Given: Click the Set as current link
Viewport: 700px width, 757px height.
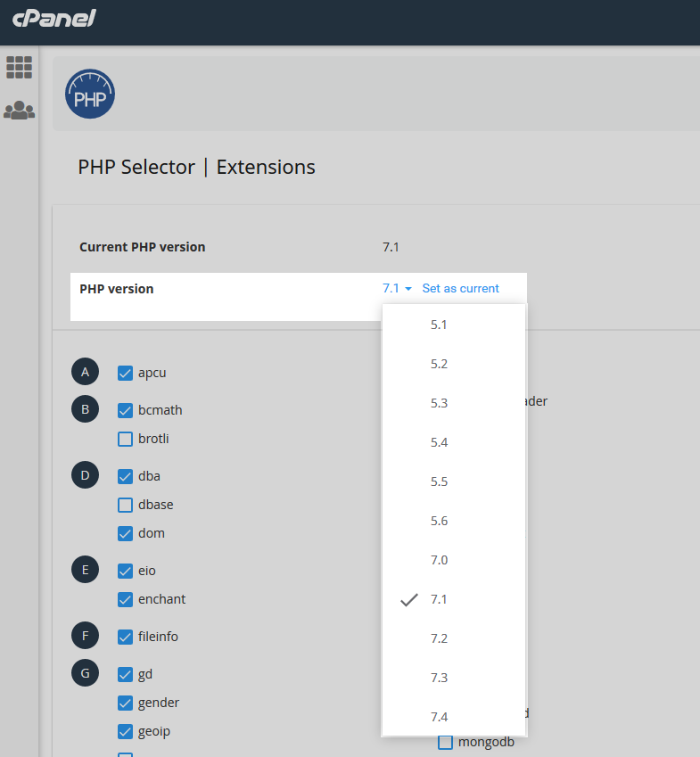Looking at the screenshot, I should 460,288.
